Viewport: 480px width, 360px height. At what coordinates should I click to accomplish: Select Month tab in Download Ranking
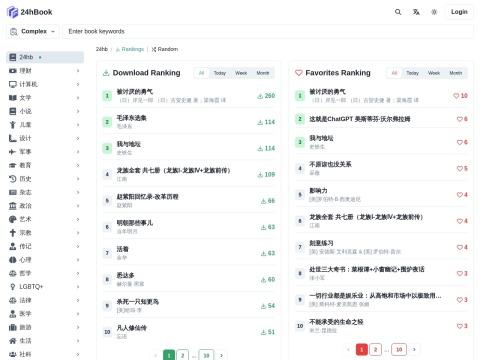pos(263,73)
